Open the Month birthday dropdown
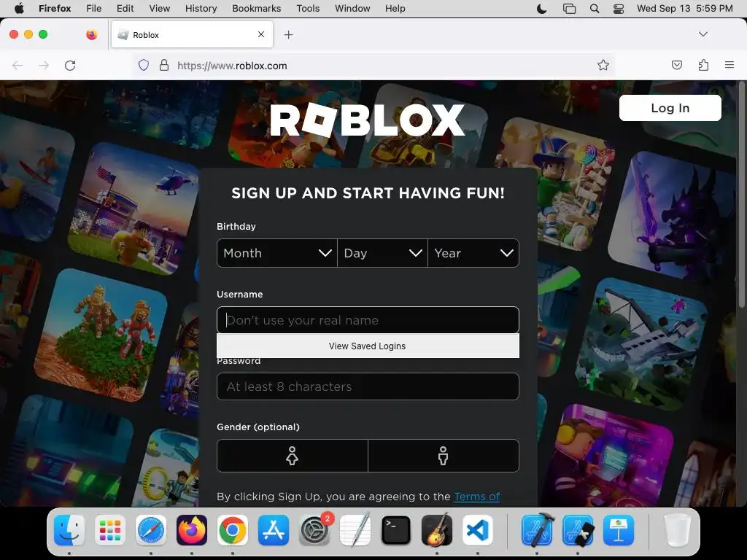Viewport: 747px width, 560px height. [276, 253]
